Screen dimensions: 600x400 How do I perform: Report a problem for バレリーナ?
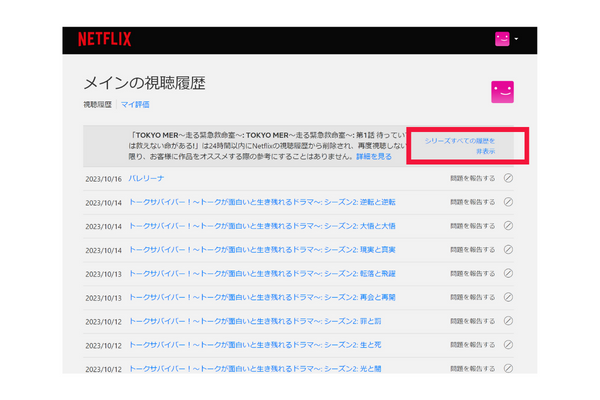pyautogui.click(x=473, y=178)
